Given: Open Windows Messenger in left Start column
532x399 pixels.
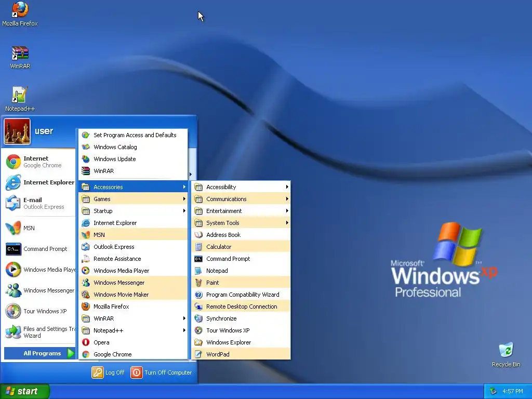Looking at the screenshot, I should 39,290.
